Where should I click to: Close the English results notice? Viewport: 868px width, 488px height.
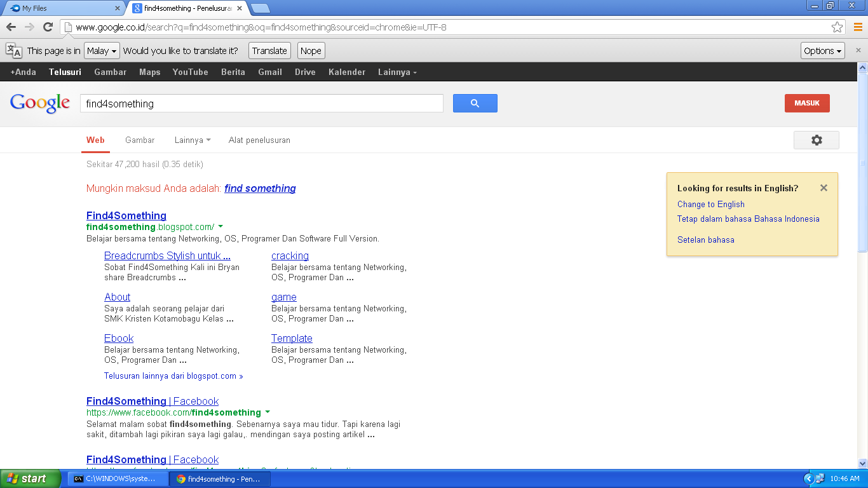pos(824,188)
